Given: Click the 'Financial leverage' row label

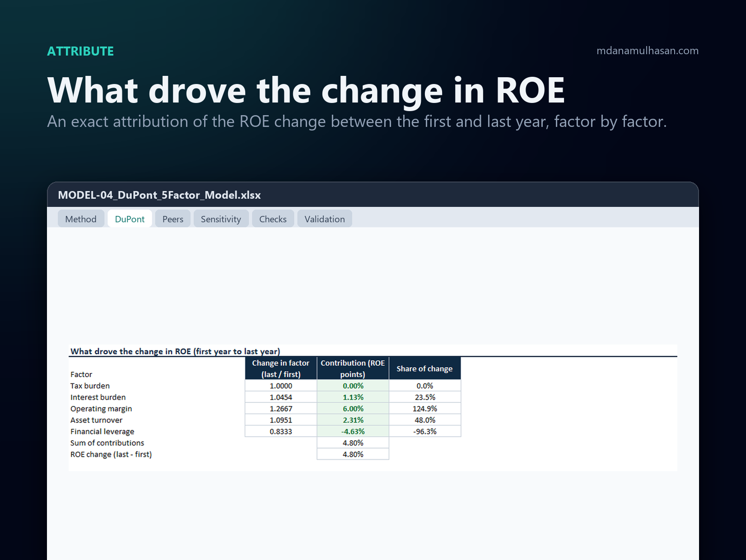Looking at the screenshot, I should (x=102, y=431).
